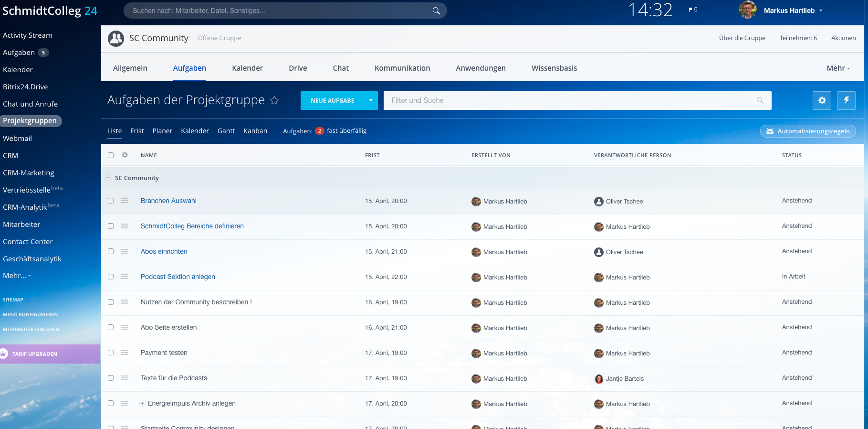Open the Neue Aufgabe dropdown arrow
The height and width of the screenshot is (429, 868).
(x=371, y=100)
